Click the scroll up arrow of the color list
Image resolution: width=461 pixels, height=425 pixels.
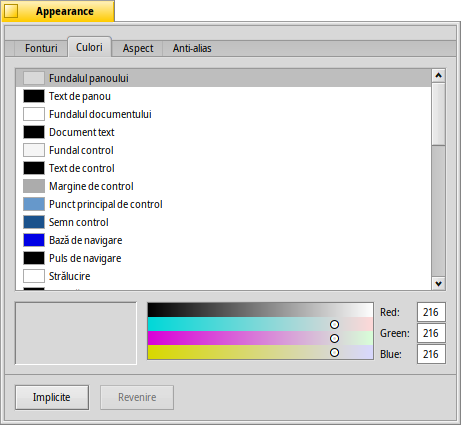pyautogui.click(x=438, y=76)
